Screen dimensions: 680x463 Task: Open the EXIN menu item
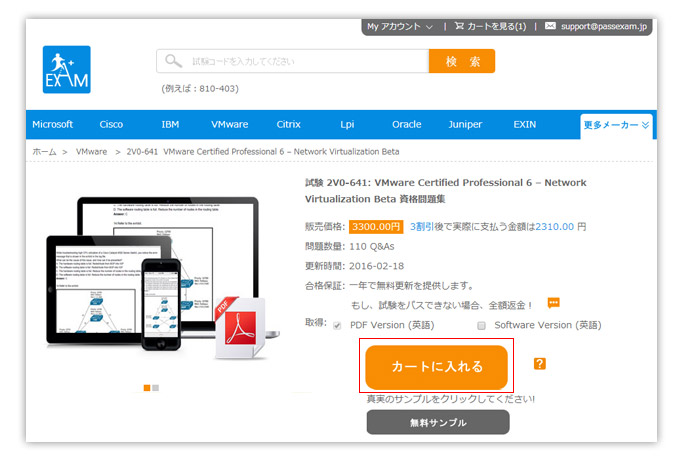click(x=525, y=124)
